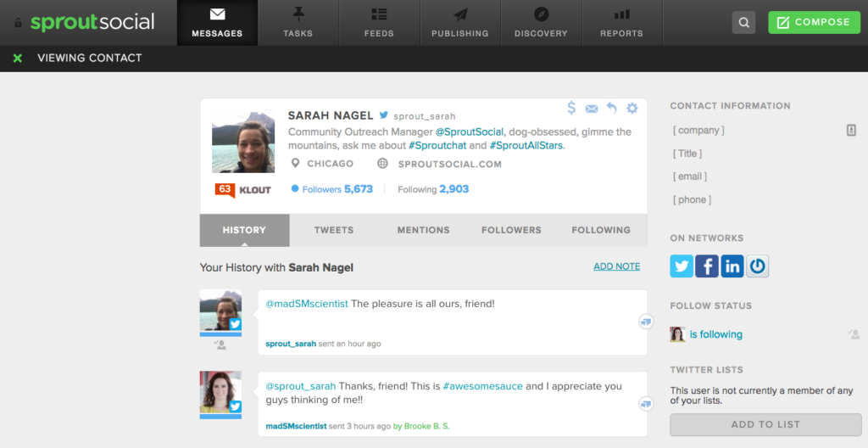Open the SPROUTSOCIAL.COM website link
This screenshot has height=448, width=868.
449,164
